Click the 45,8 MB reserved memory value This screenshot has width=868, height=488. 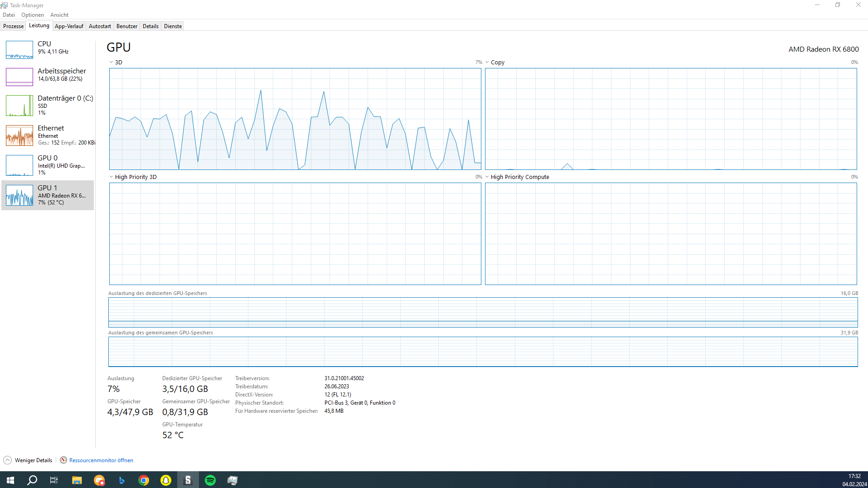pyautogui.click(x=334, y=411)
